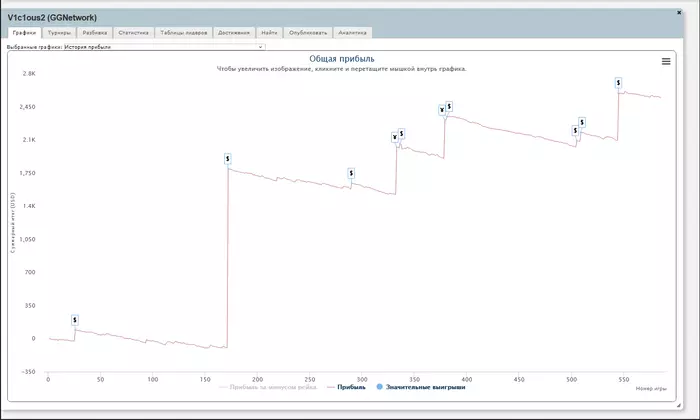The height and width of the screenshot is (420, 700).
Task: Toggle the 'Прибыль за минусом рейка' legend series
Action: coord(268,387)
